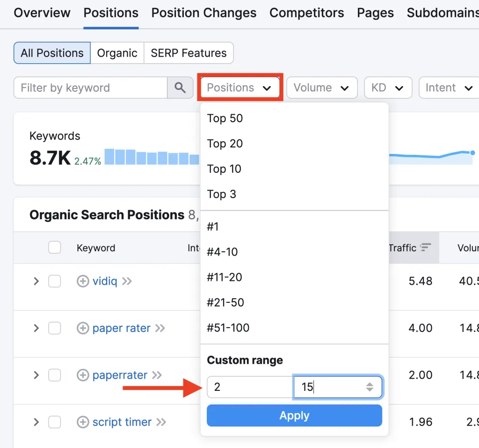
Task: Select the paperrater row checkbox
Action: (54, 375)
